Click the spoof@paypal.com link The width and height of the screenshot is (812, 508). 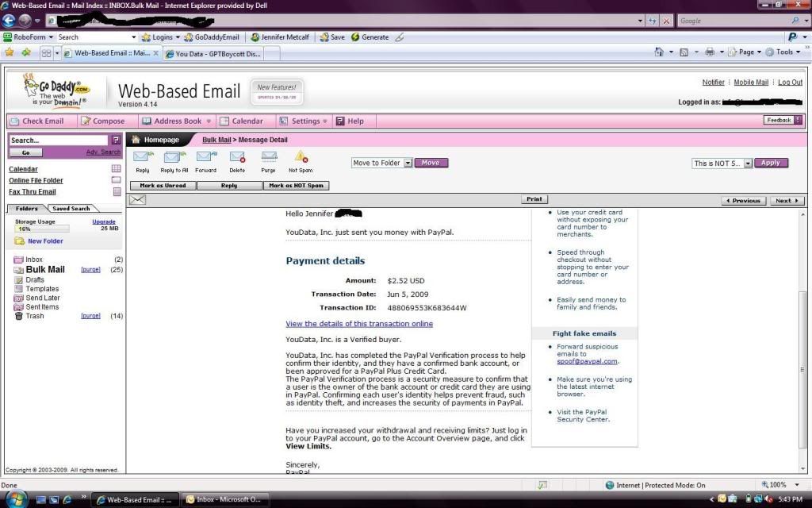(x=587, y=361)
